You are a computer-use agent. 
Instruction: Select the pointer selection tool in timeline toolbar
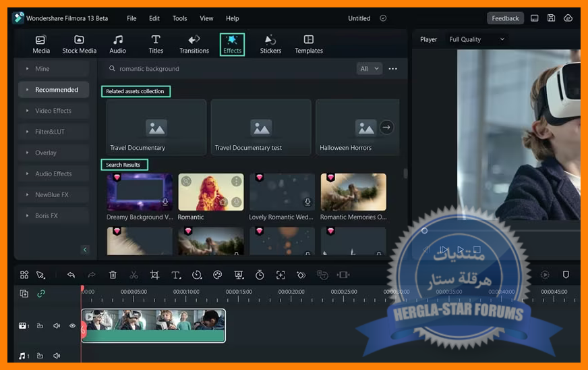[40, 275]
